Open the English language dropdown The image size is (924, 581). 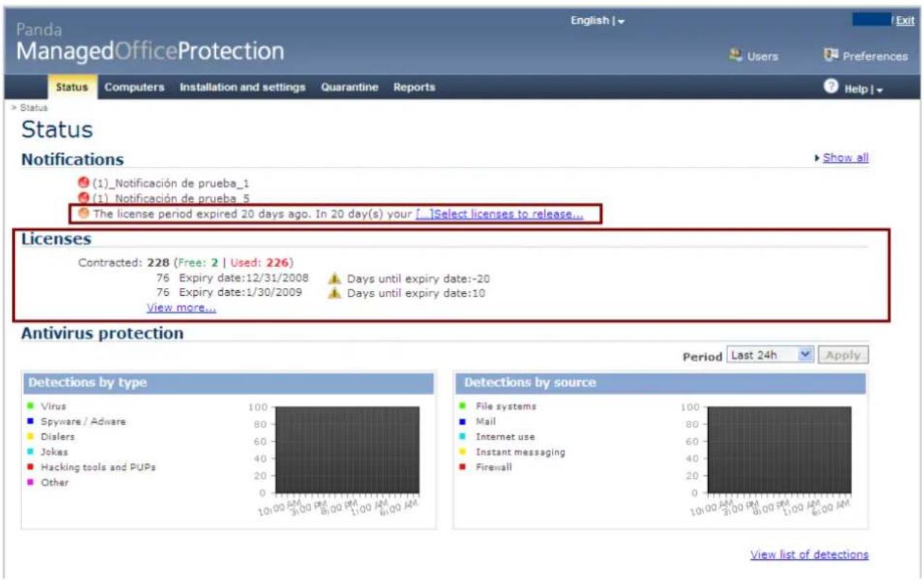pyautogui.click(x=598, y=22)
